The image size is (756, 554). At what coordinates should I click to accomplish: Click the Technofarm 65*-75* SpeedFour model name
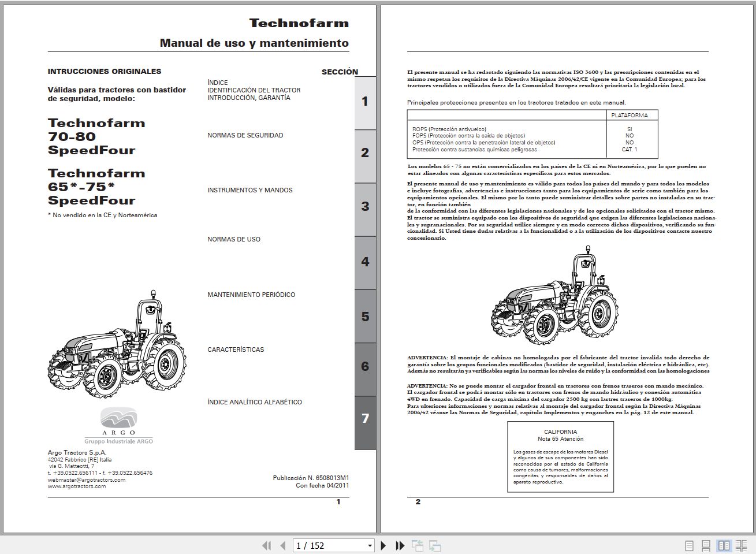96,187
